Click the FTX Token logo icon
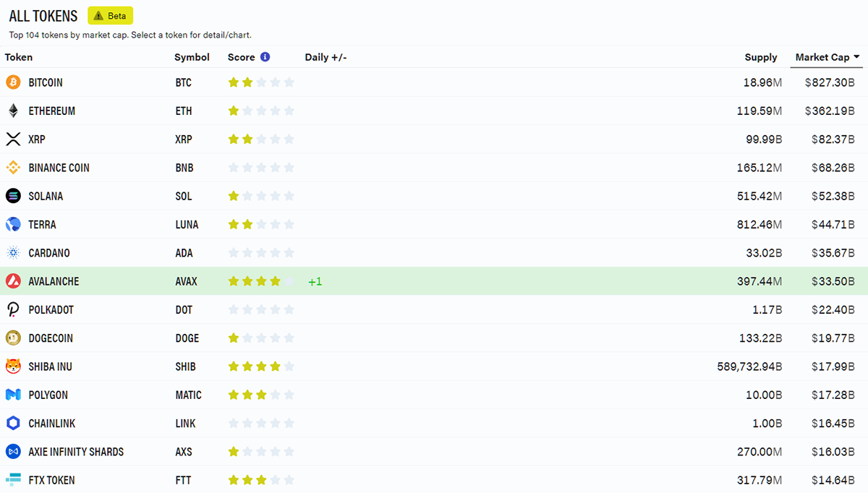The image size is (868, 493). (13, 480)
